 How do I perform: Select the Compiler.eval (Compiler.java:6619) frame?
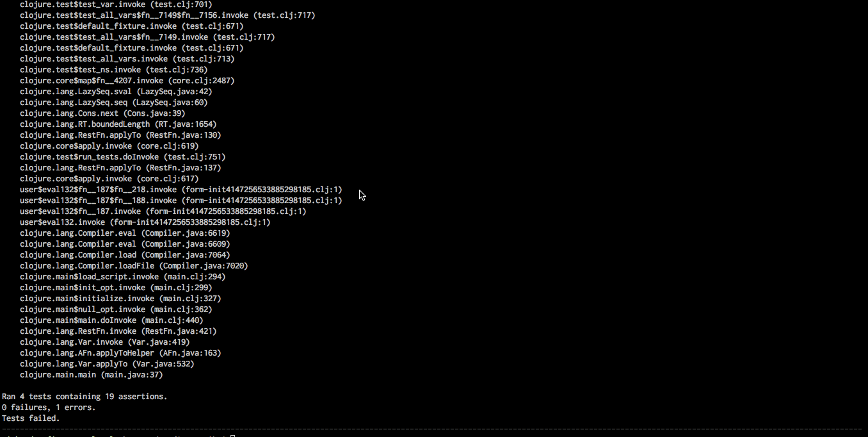coord(125,233)
